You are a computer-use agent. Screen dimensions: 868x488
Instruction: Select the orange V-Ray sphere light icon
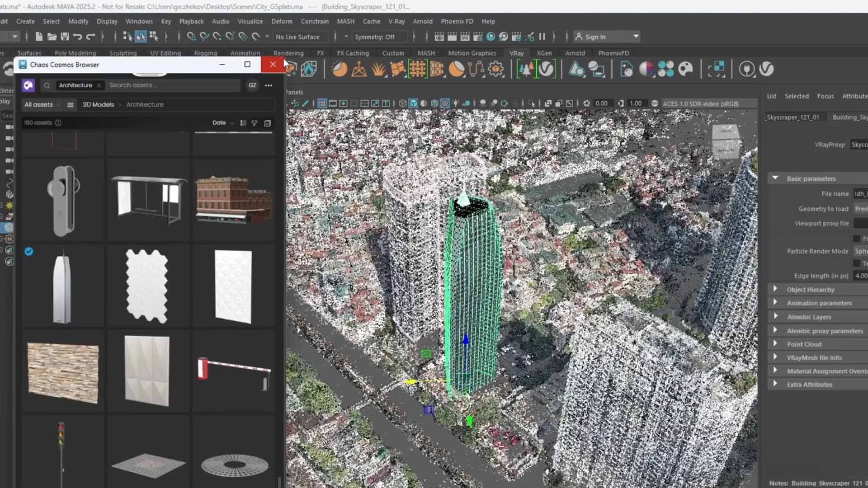pos(340,69)
